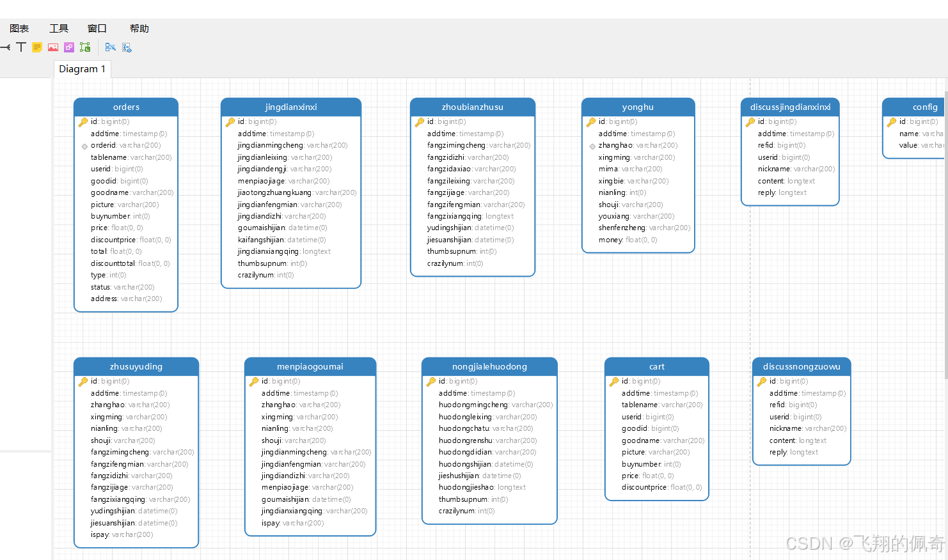This screenshot has width=948, height=560.
Task: Select the yellow Note tool
Action: coord(37,47)
